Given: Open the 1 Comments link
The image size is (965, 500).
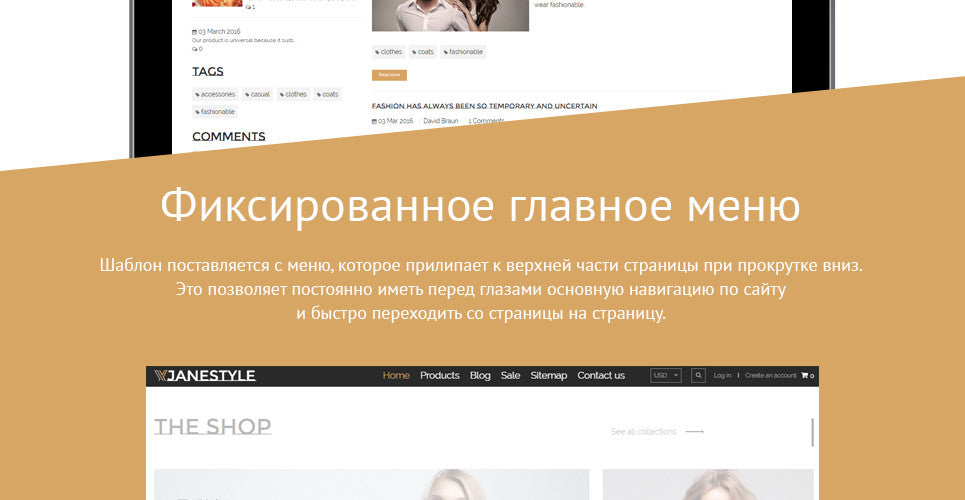Looking at the screenshot, I should click(x=486, y=121).
